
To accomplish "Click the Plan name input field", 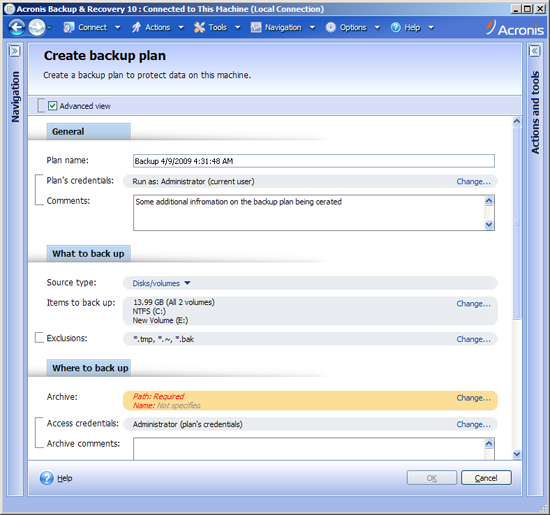I will coord(314,161).
